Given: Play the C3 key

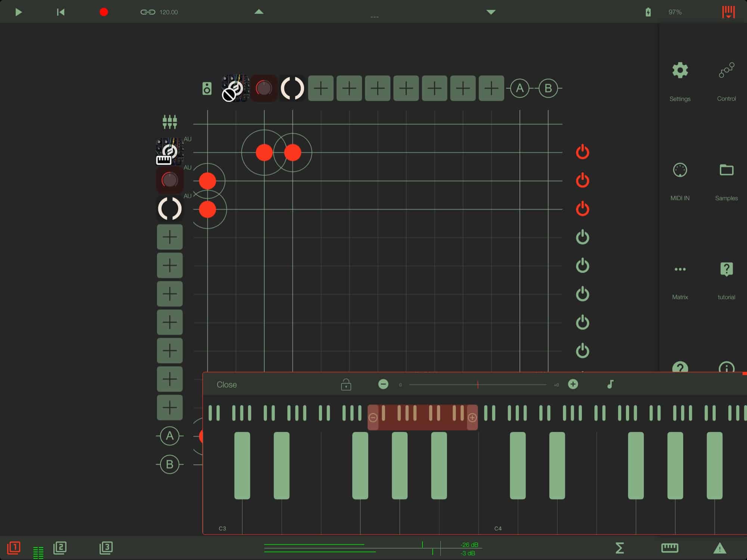Looking at the screenshot, I should (x=223, y=516).
